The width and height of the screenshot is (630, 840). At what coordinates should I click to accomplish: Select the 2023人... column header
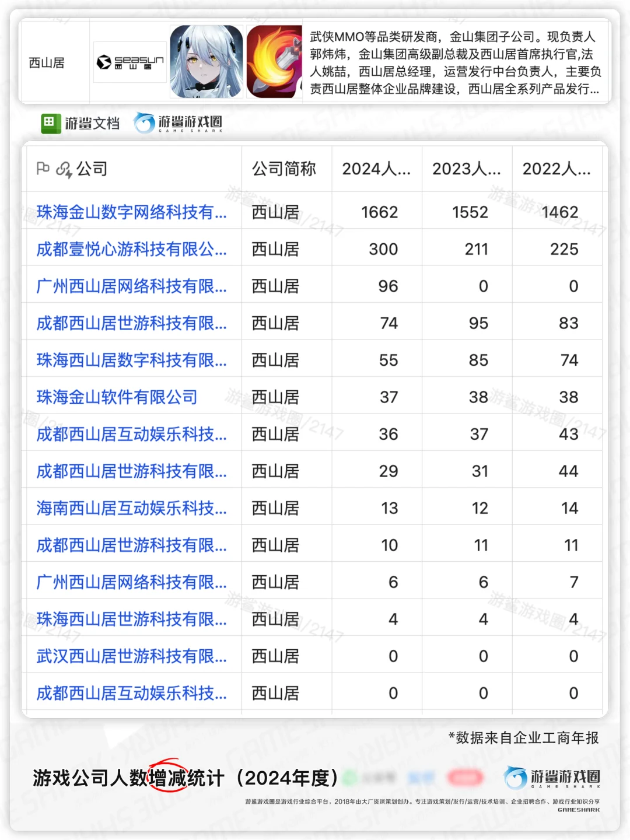467,169
